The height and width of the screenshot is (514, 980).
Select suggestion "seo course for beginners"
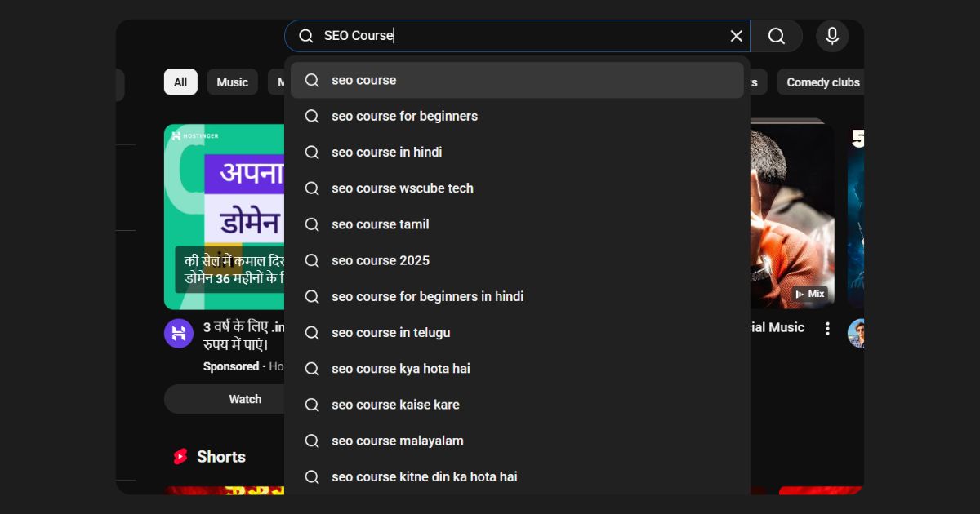(517, 116)
